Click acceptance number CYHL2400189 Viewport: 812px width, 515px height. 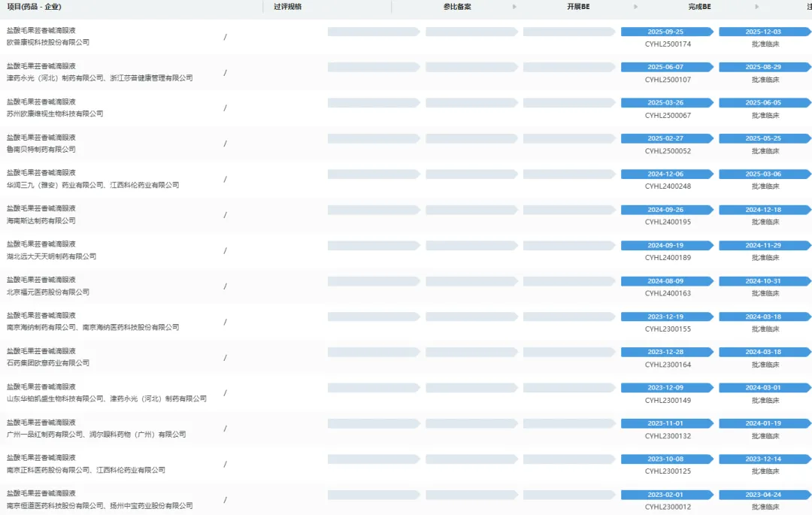tap(668, 258)
